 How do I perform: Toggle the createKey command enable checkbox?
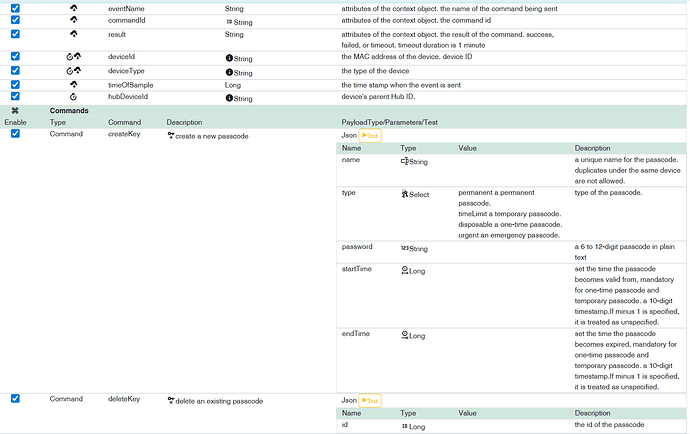pyautogui.click(x=15, y=133)
